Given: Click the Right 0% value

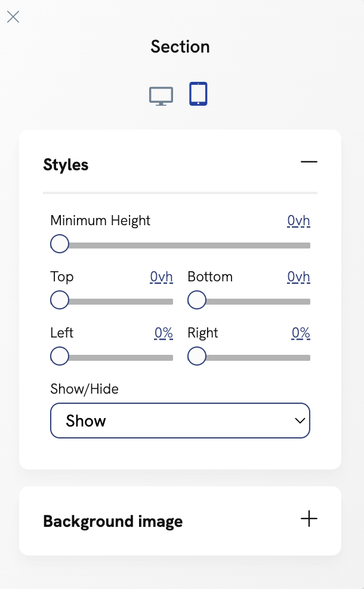Looking at the screenshot, I should [x=301, y=333].
